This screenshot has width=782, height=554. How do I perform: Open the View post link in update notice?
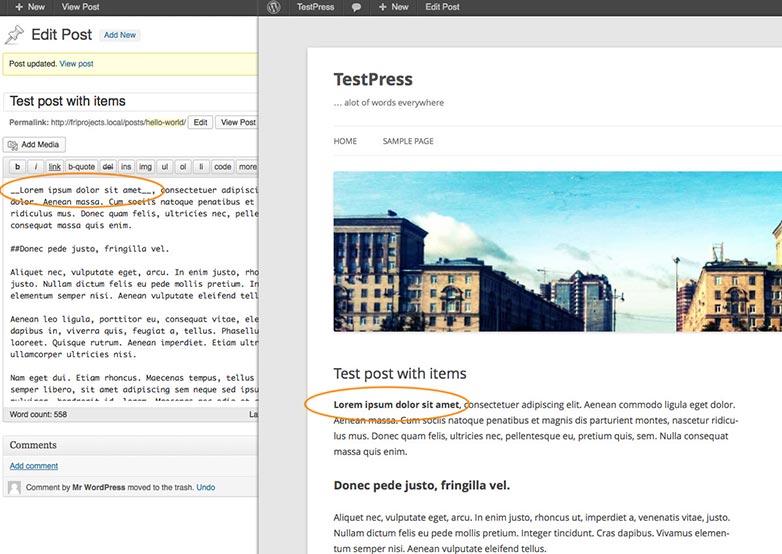(76, 64)
